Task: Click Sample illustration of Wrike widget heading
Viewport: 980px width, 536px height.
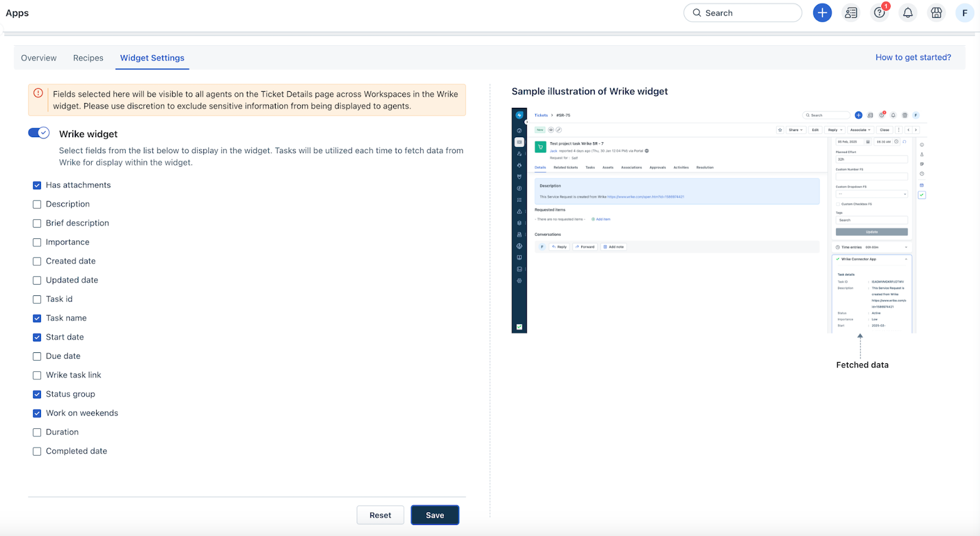Action: point(590,91)
